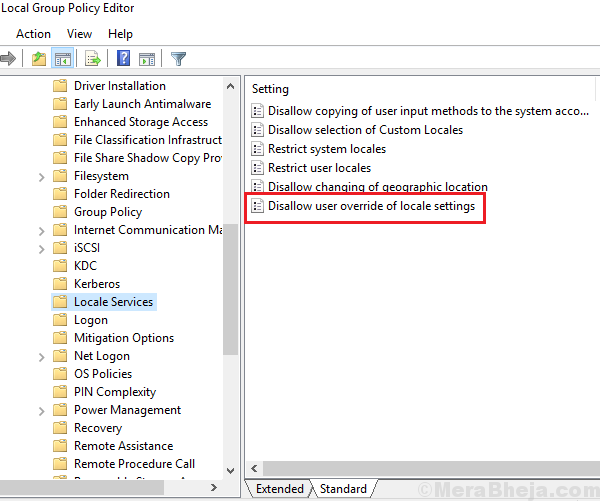Click policy icon beside Restrict system locales
600x501 pixels.
(x=257, y=149)
